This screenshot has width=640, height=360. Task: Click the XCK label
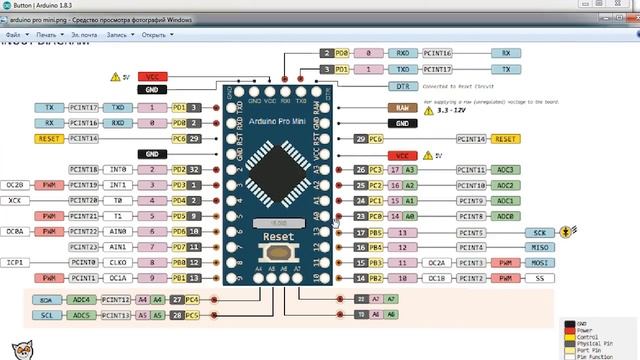click(x=15, y=200)
